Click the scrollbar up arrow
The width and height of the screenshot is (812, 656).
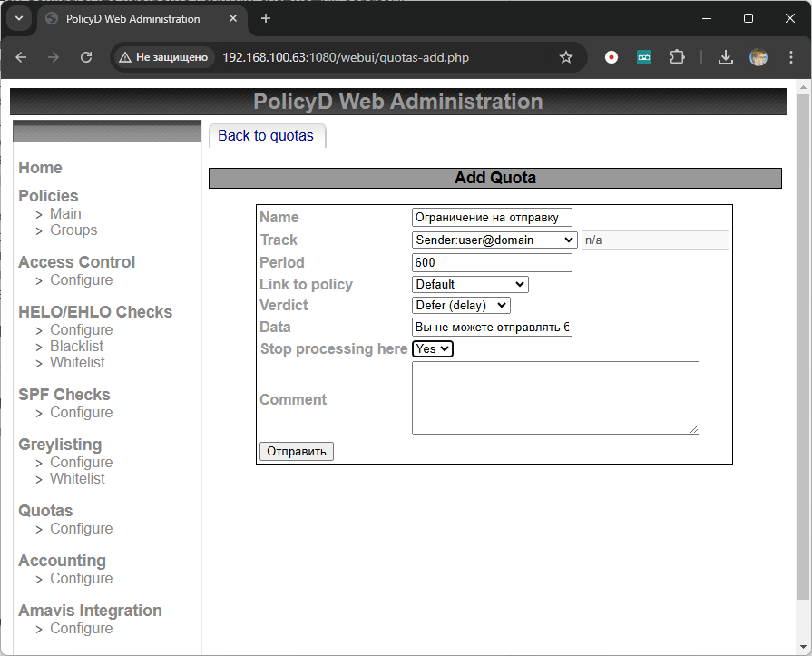click(803, 86)
